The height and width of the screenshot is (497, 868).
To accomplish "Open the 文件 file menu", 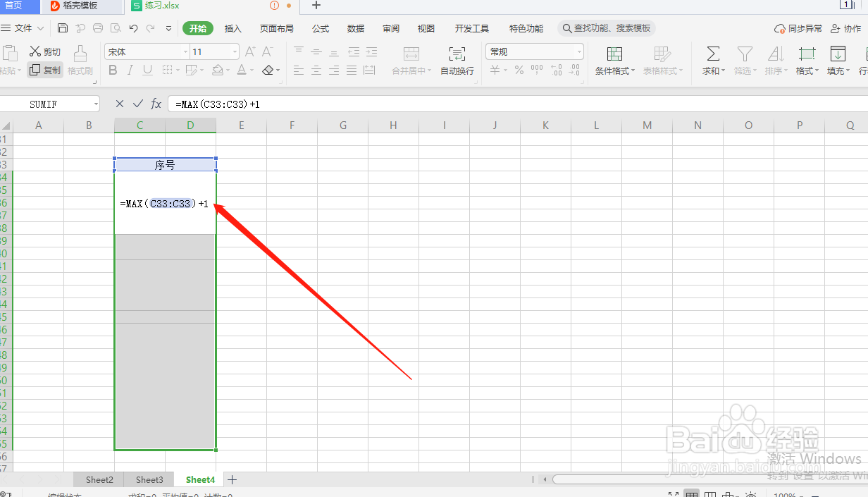I will (23, 28).
